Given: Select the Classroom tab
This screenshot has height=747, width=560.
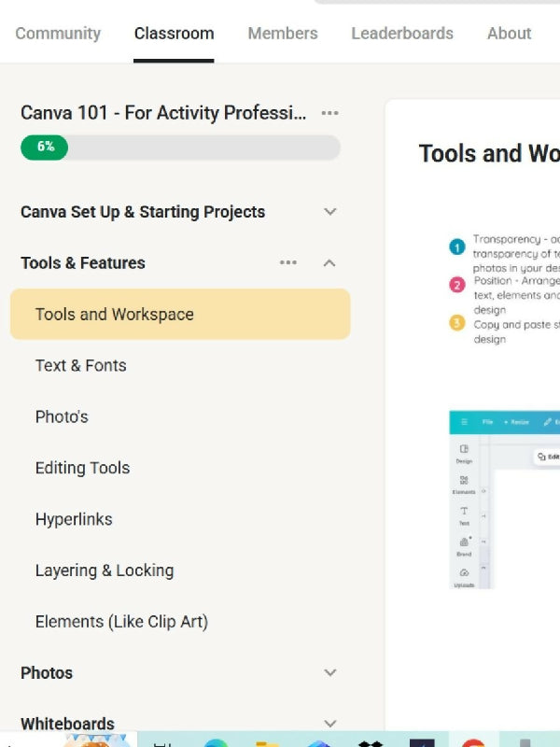Looking at the screenshot, I should click(174, 34).
